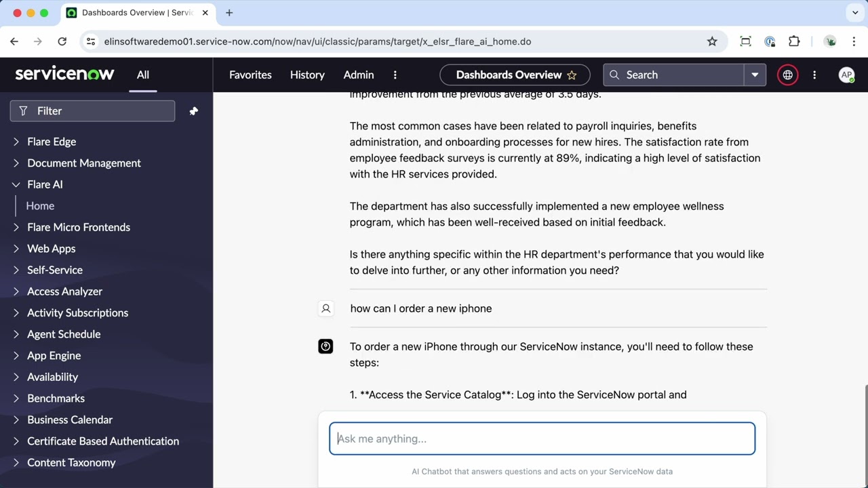Click the filter funnel icon in the sidebar
The width and height of the screenshot is (868, 488).
23,110
